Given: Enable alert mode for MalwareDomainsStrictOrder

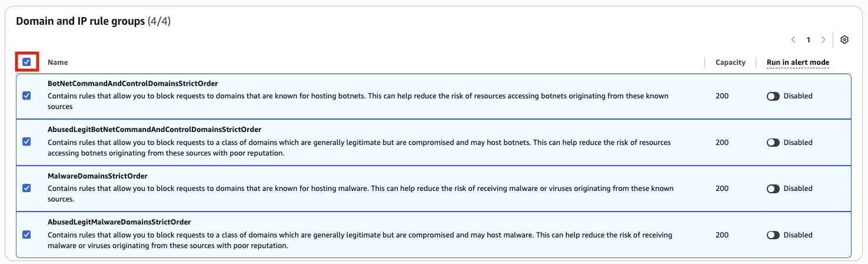Looking at the screenshot, I should tap(773, 189).
